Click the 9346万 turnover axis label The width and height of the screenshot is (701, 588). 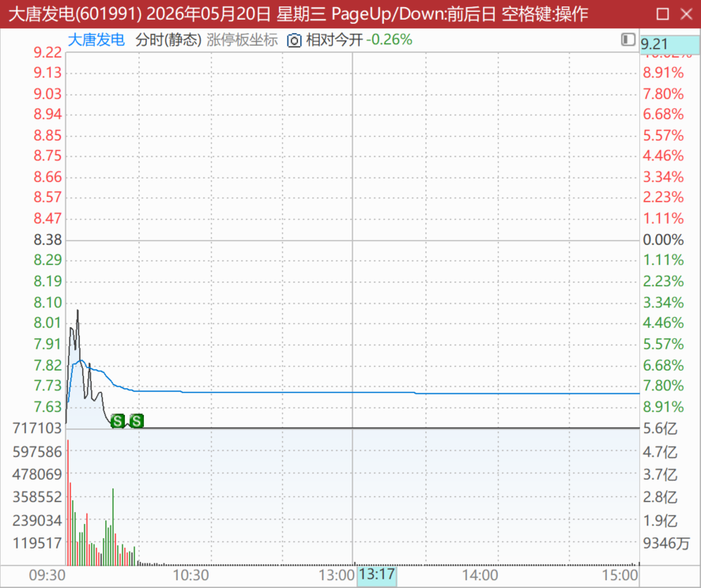tap(666, 543)
